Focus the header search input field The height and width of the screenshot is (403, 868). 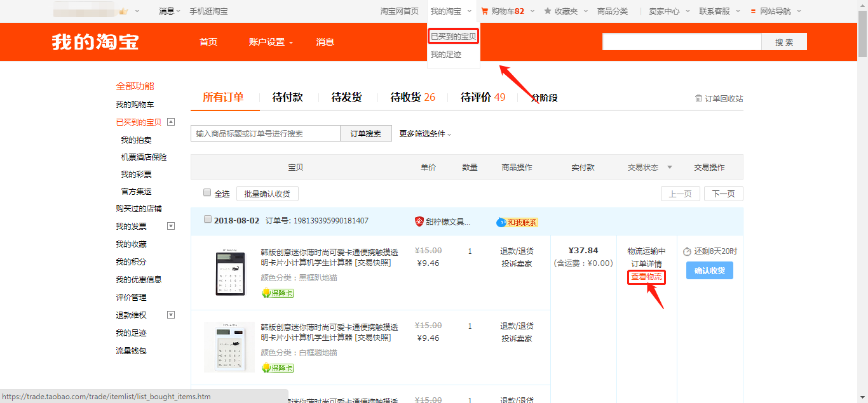(x=682, y=42)
